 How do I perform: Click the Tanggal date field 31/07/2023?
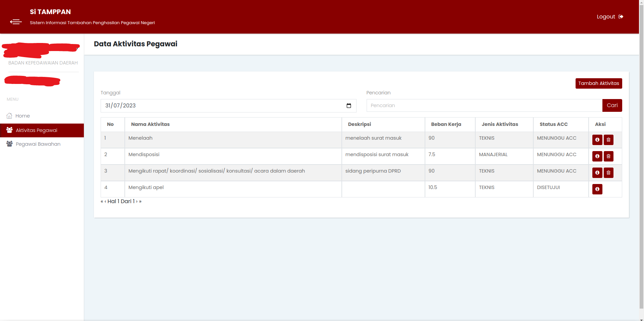pyautogui.click(x=228, y=106)
